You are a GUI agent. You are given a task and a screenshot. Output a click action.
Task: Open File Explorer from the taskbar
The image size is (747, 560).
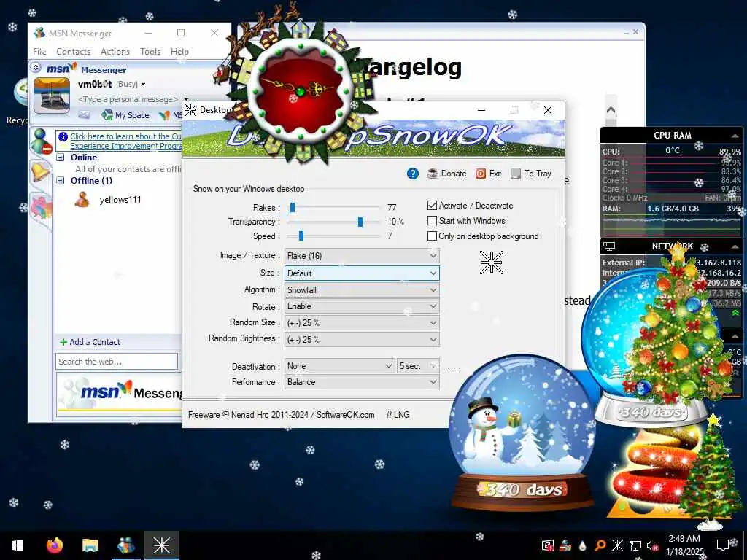click(x=90, y=545)
